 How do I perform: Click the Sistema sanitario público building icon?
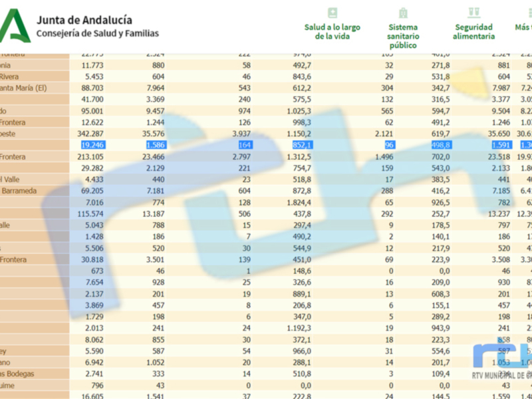click(x=403, y=13)
